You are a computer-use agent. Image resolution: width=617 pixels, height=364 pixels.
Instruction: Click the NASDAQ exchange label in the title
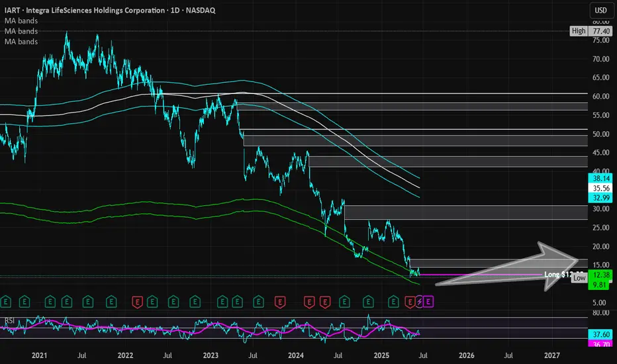[x=201, y=10]
